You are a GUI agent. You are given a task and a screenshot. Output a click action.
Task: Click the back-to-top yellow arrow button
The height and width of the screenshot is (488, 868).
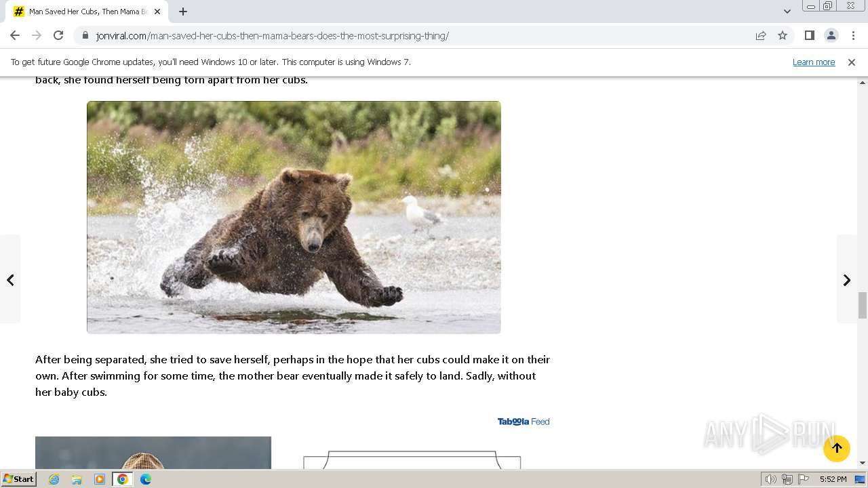(x=837, y=448)
